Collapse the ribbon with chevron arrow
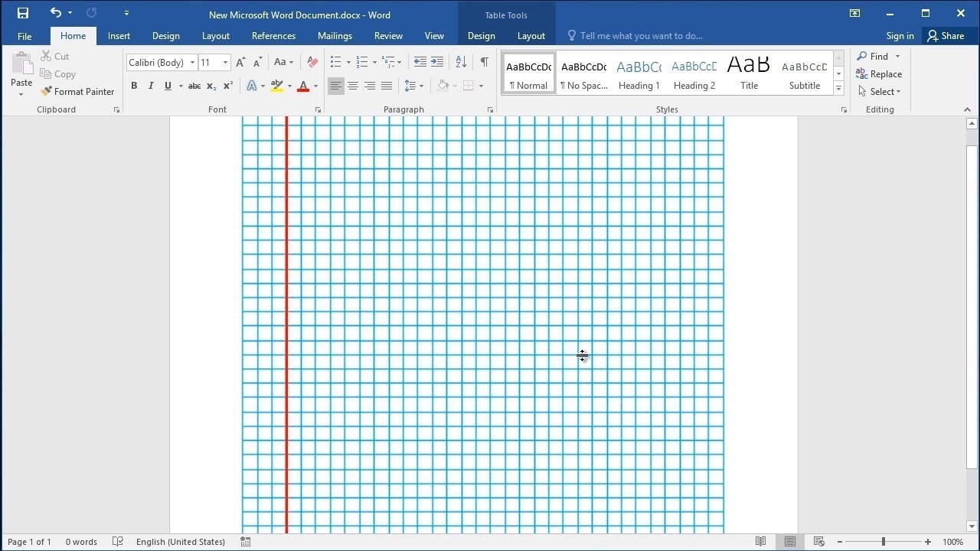Viewport: 980px width, 551px height. tap(967, 109)
